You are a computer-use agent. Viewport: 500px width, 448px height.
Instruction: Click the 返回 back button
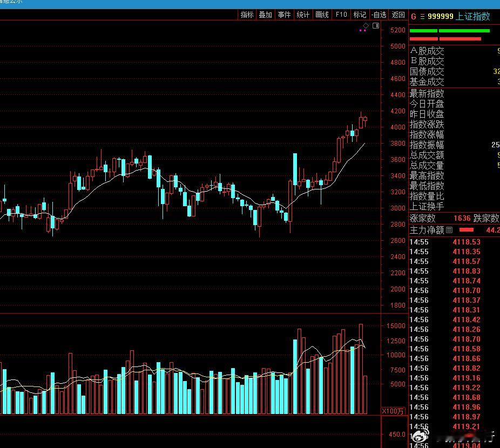[x=398, y=15]
